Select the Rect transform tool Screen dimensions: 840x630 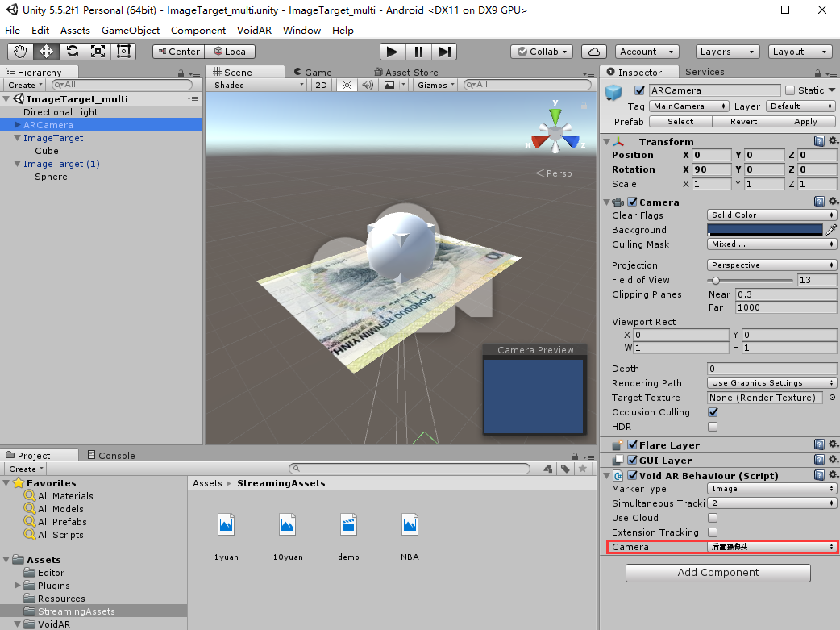pos(123,52)
